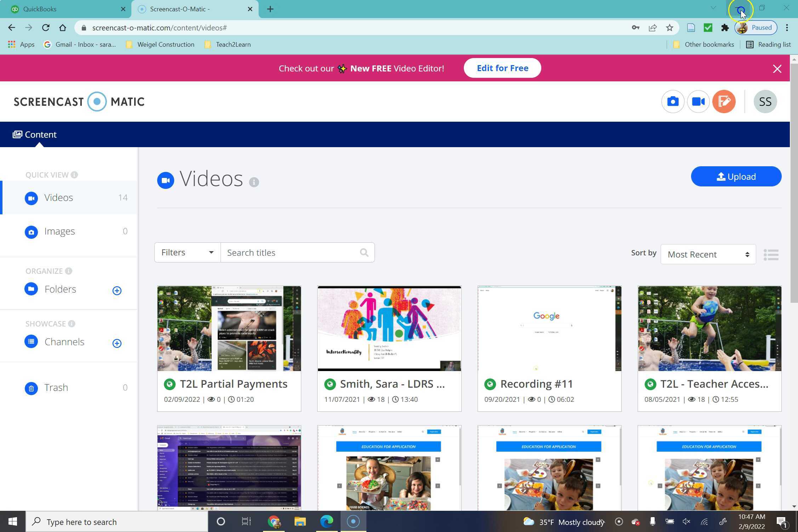Click the Videos info icon beside heading

[x=254, y=182]
